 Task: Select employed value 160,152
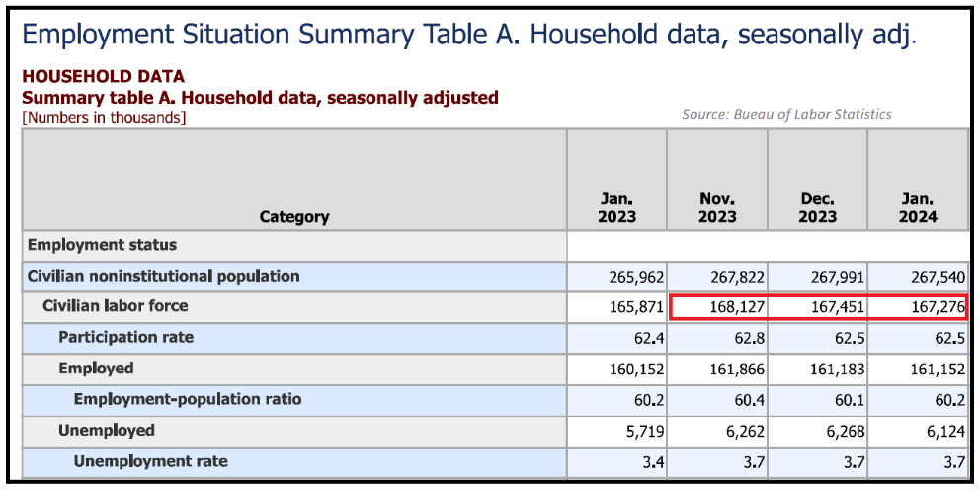(636, 370)
